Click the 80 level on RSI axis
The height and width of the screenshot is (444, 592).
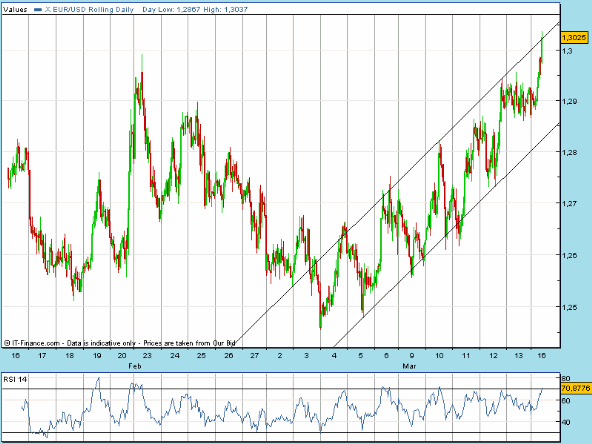[x=566, y=378]
